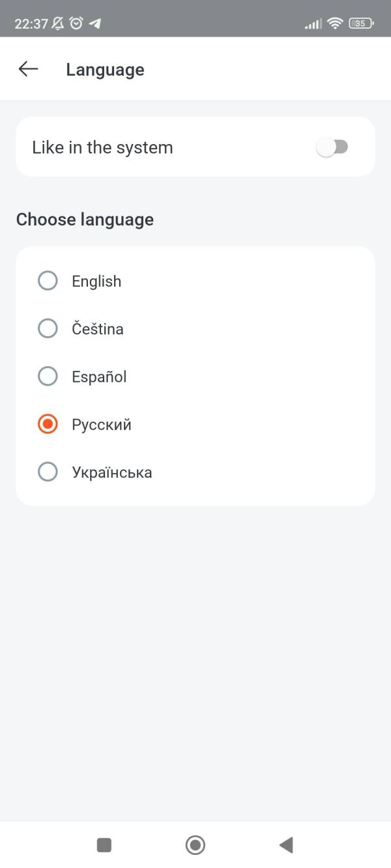Pick the Українська language label
Image resolution: width=391 pixels, height=868 pixels.
coord(112,472)
